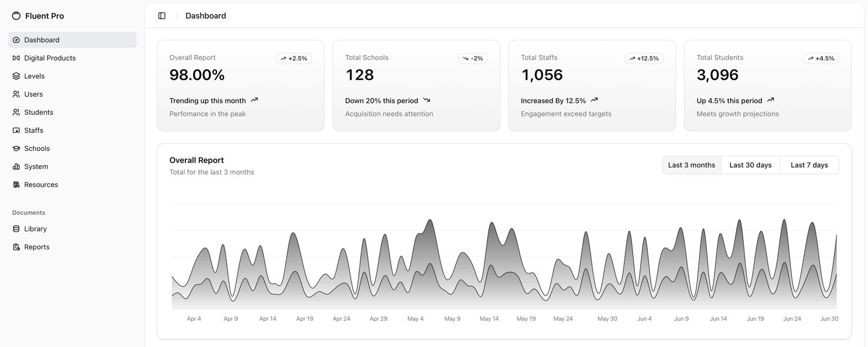868x347 pixels.
Task: Open Digital Products in the sidebar
Action: pyautogui.click(x=72, y=58)
